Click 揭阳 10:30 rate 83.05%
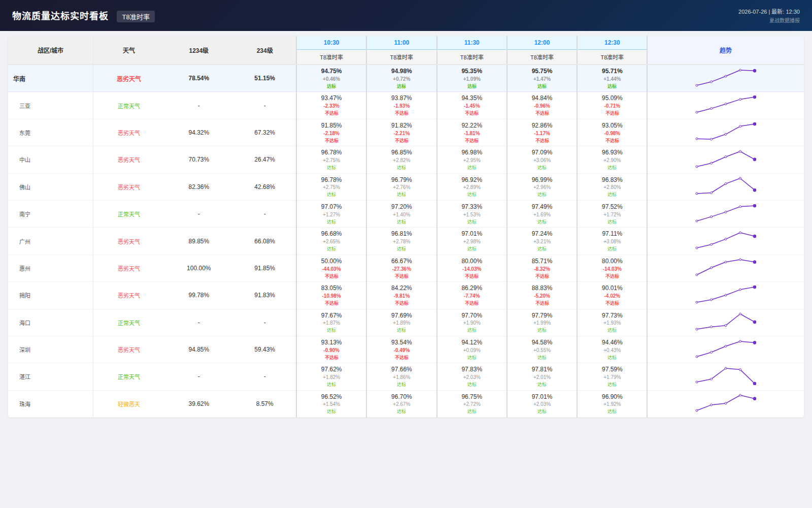 [331, 288]
